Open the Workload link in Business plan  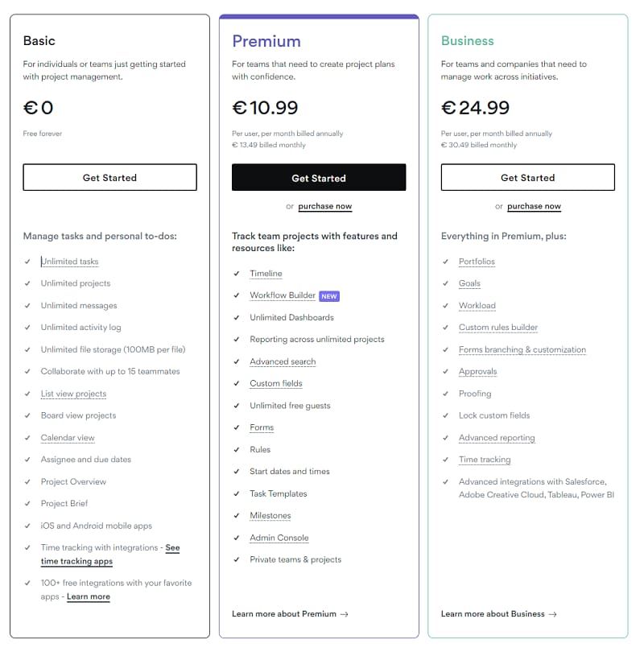pos(477,305)
